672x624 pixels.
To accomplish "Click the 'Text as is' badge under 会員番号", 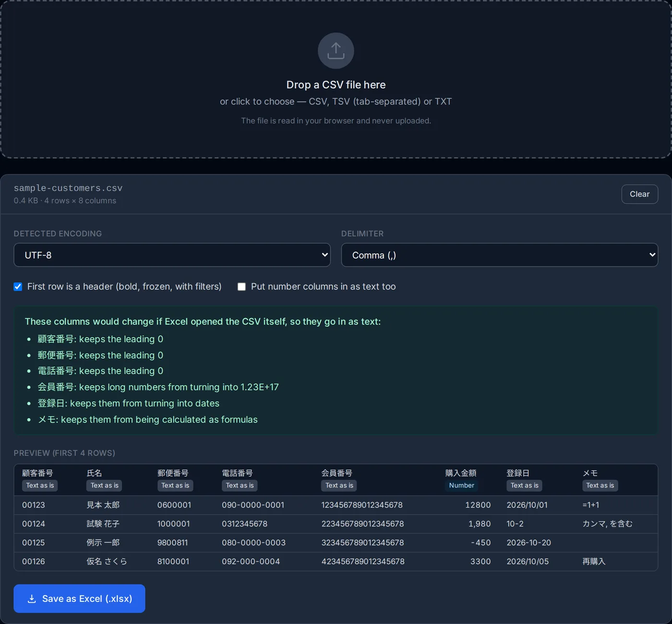I will [x=339, y=486].
